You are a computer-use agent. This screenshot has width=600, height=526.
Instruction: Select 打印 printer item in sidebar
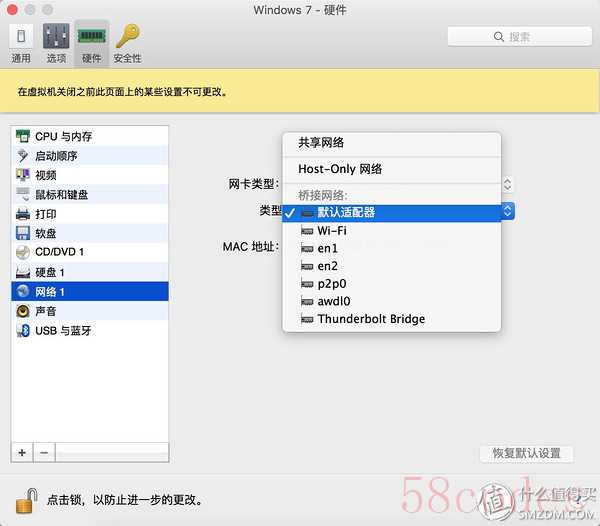46,214
